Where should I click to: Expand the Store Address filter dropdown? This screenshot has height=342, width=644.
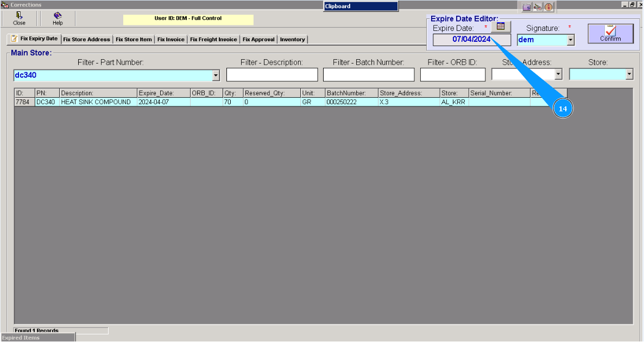click(558, 74)
